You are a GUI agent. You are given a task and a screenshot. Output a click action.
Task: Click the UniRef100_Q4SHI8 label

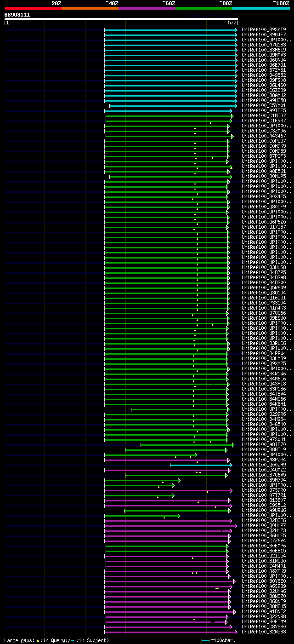[x=264, y=384]
